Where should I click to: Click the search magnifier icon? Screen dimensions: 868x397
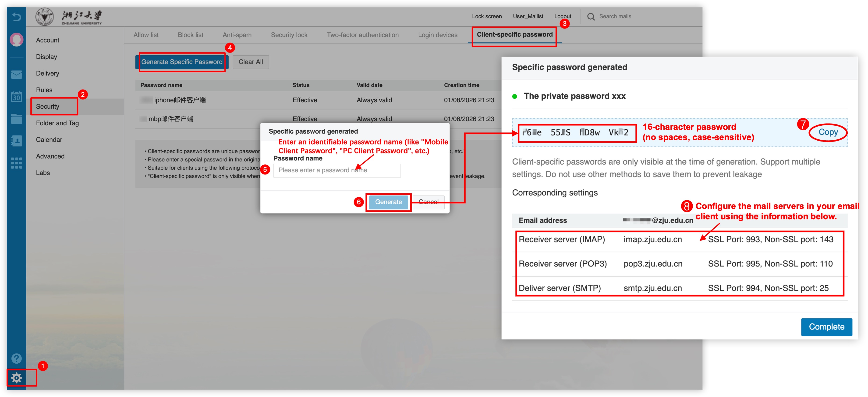591,16
